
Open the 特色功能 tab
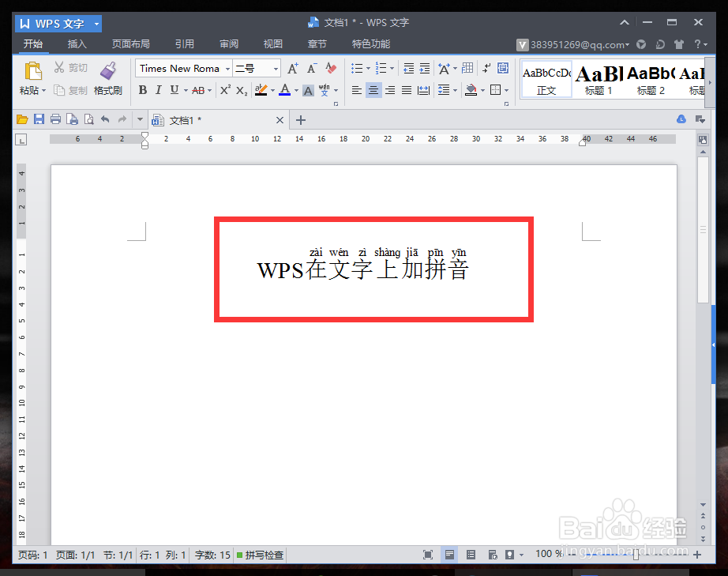pyautogui.click(x=370, y=44)
